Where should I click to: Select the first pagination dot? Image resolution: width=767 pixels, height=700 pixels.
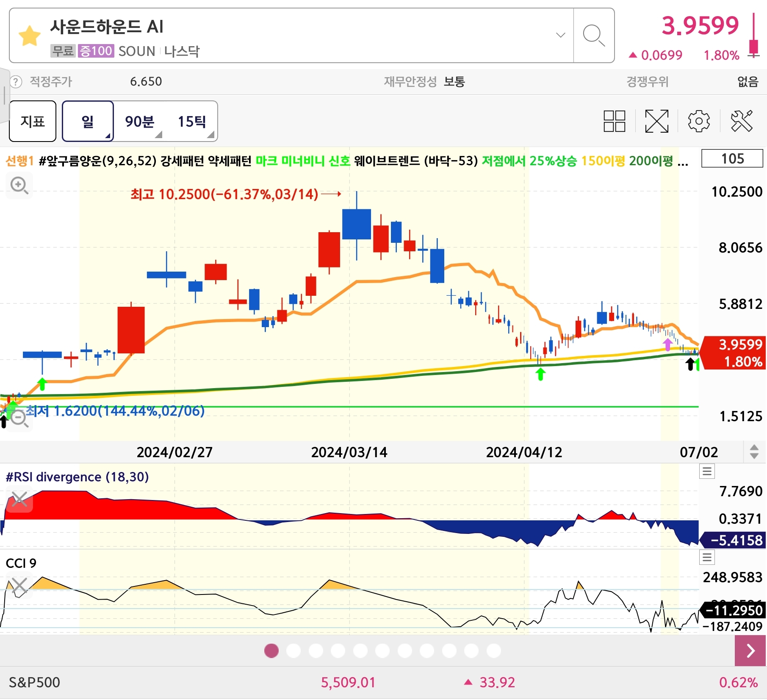coord(271,650)
